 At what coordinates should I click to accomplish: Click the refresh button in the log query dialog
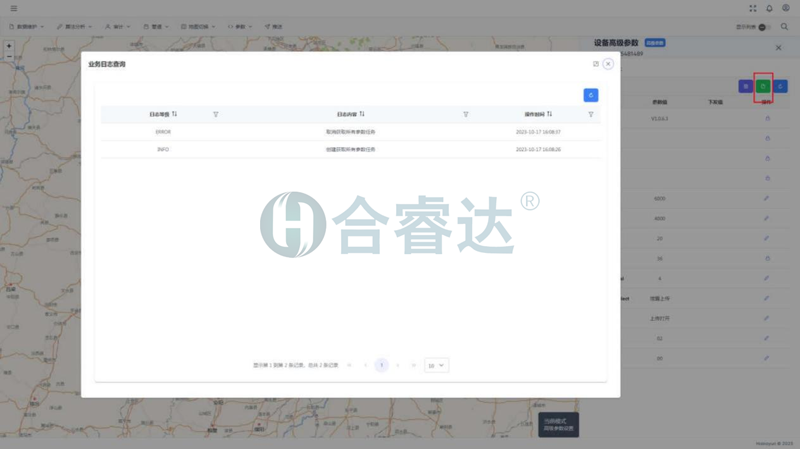point(591,95)
